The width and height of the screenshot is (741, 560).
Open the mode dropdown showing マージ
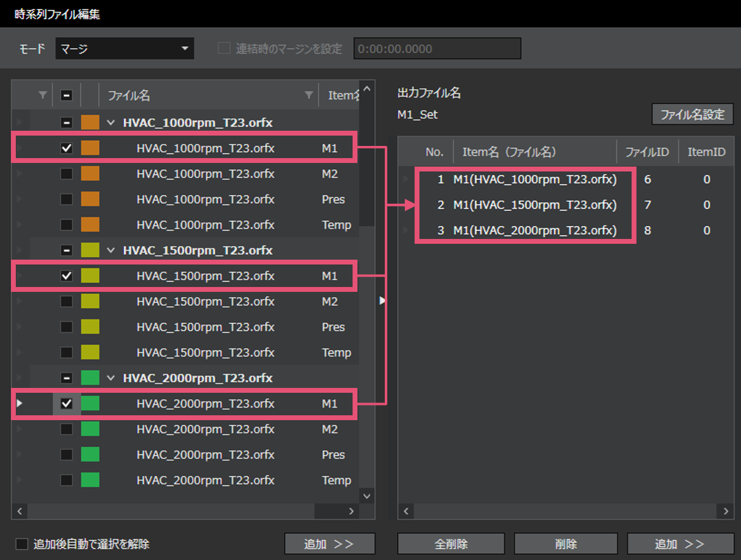[125, 49]
